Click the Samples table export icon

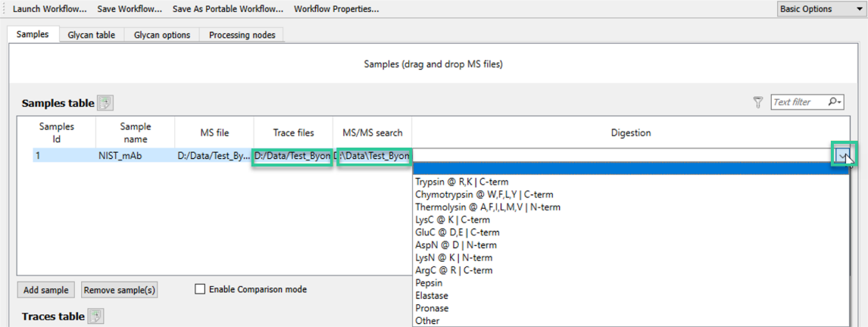coord(105,103)
